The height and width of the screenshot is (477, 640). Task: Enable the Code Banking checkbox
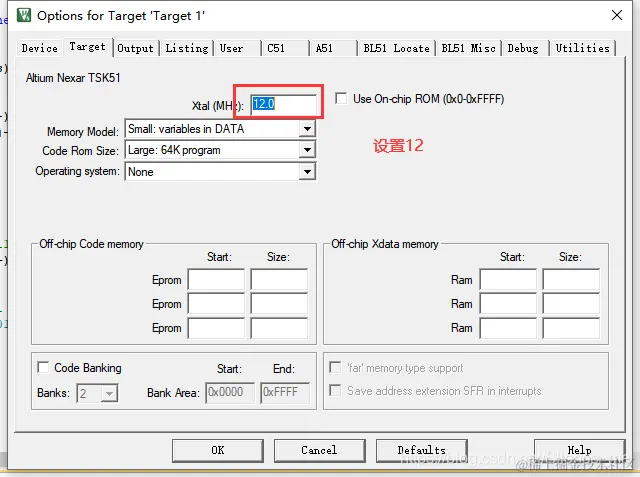pos(43,367)
